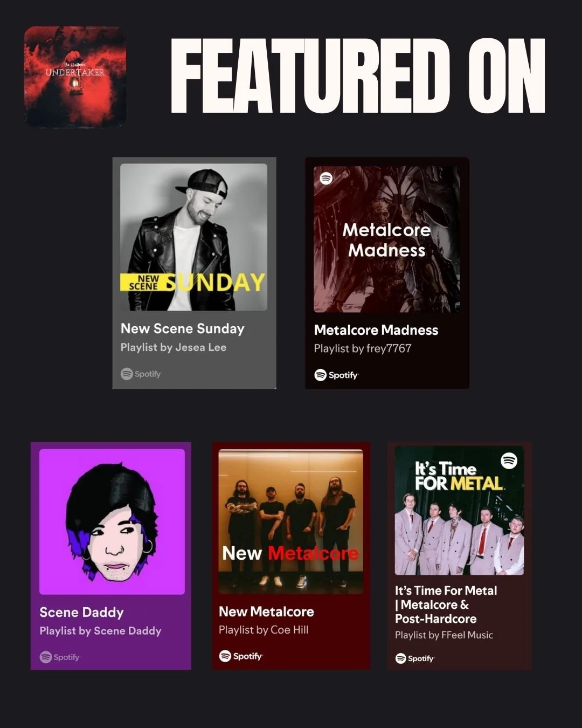
Task: Open the Undertaker album artwork
Action: tap(75, 77)
